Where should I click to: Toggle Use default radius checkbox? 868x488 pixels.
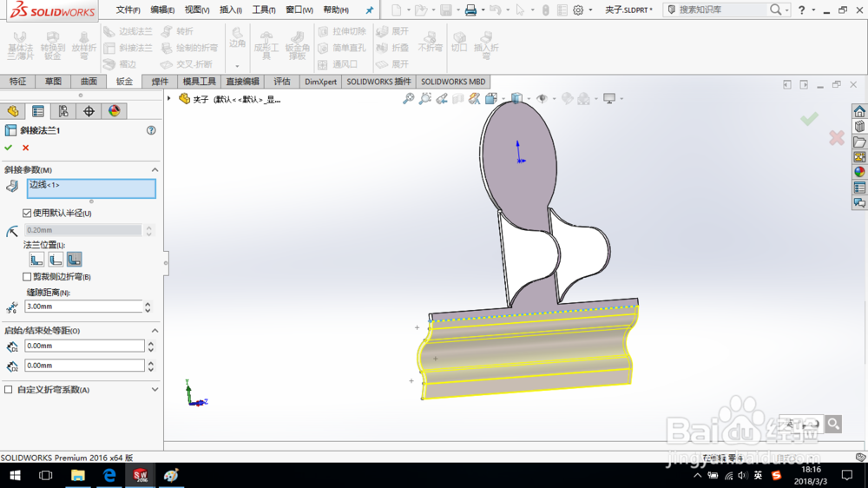coord(27,213)
